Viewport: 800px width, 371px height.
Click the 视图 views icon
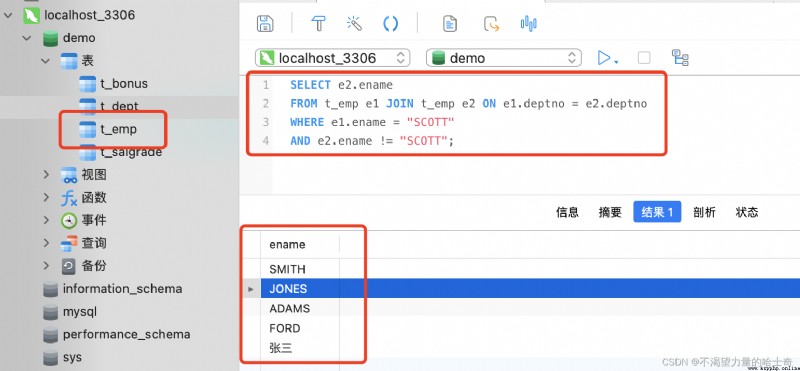click(x=69, y=175)
